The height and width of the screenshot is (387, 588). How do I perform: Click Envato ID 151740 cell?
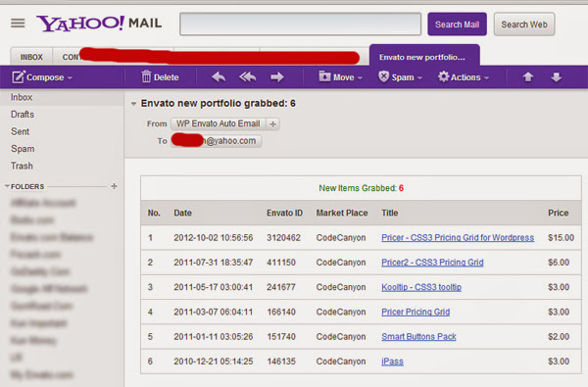[x=281, y=337]
